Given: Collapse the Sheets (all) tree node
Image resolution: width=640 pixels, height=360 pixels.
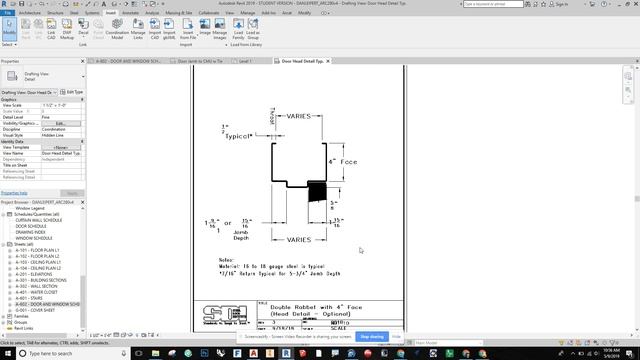Looking at the screenshot, I should point(3,244).
